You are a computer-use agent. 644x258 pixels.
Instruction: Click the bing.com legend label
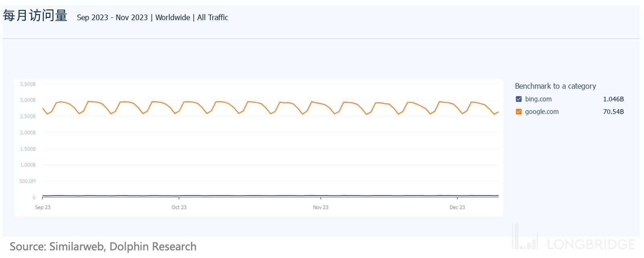click(538, 99)
